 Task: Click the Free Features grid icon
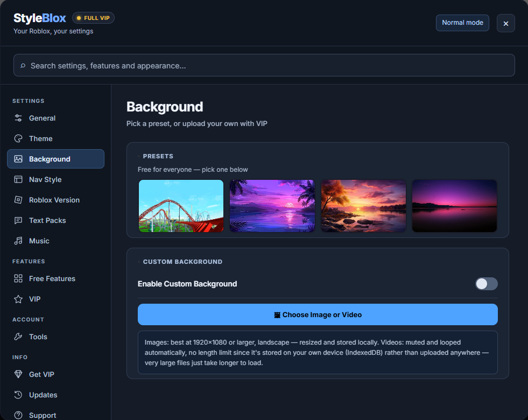18,278
